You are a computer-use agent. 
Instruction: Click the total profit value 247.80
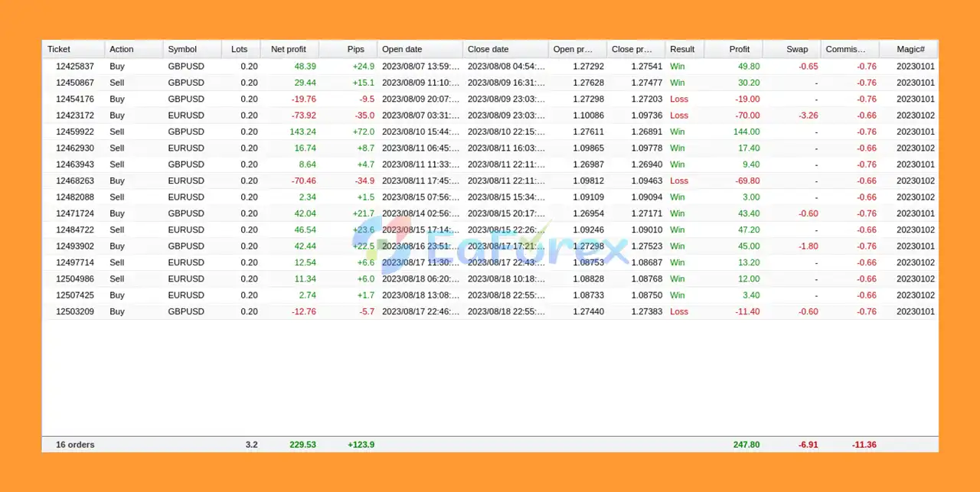(745, 445)
